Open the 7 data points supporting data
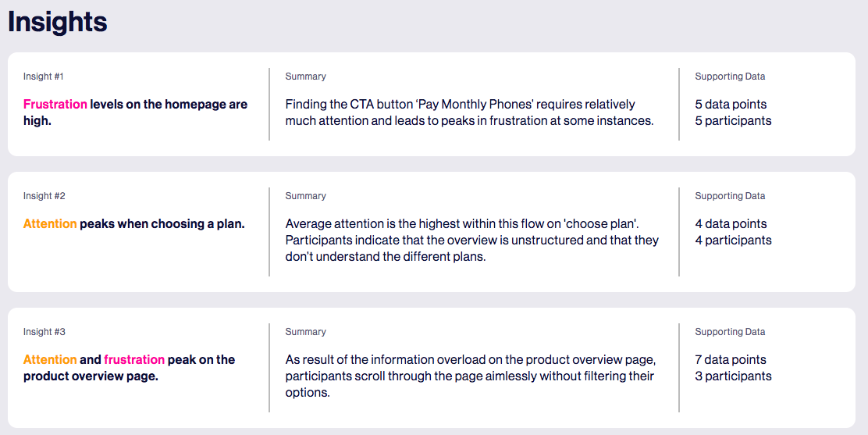The image size is (868, 435). [731, 360]
